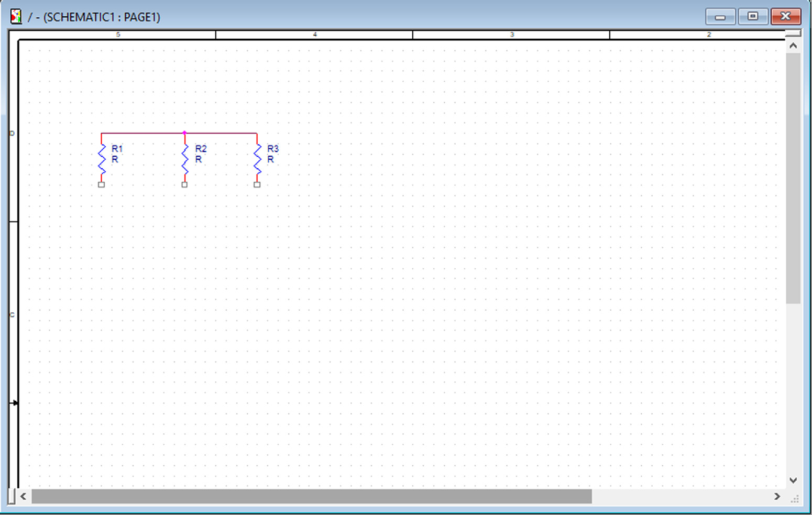Click the open pin square under R3
Screen dimensions: 812x515
(257, 184)
